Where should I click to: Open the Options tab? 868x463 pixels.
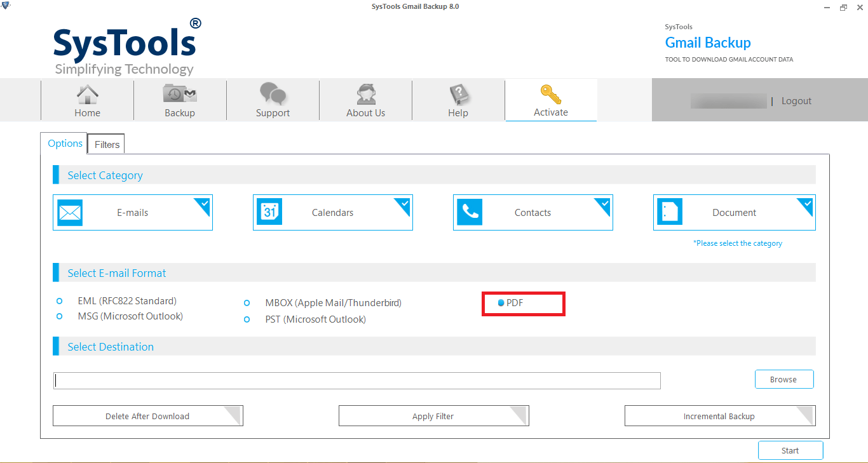click(x=64, y=144)
